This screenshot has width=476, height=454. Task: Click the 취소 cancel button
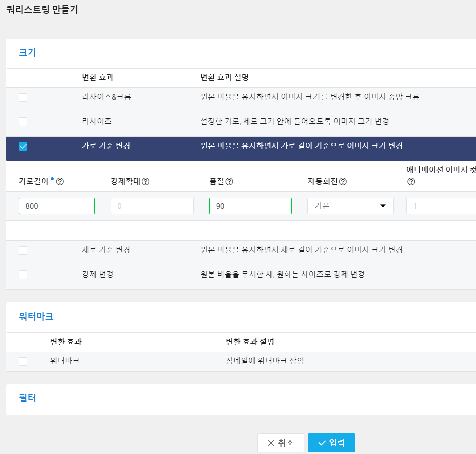coord(281,442)
